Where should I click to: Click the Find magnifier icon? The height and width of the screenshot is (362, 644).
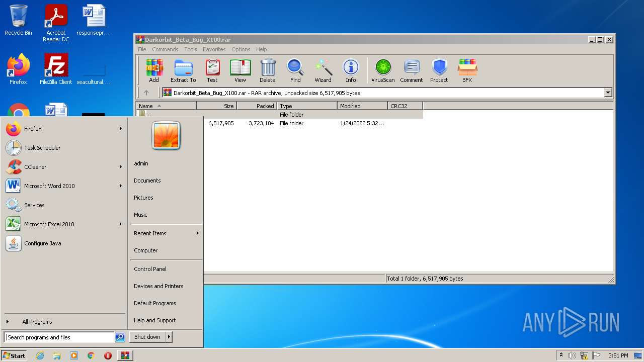tap(295, 70)
